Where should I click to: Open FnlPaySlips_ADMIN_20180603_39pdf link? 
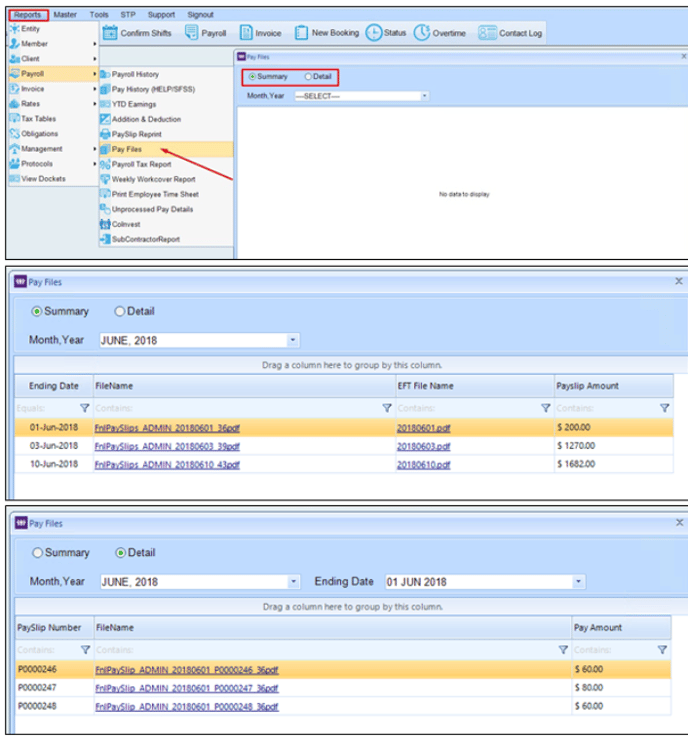click(167, 446)
